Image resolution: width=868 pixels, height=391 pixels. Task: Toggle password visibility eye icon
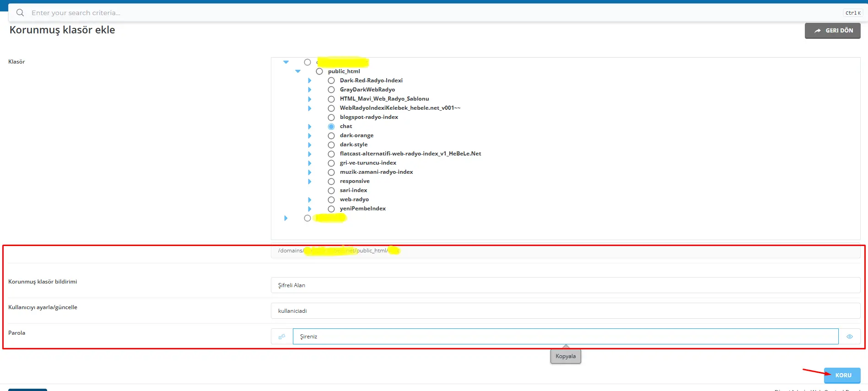point(849,337)
